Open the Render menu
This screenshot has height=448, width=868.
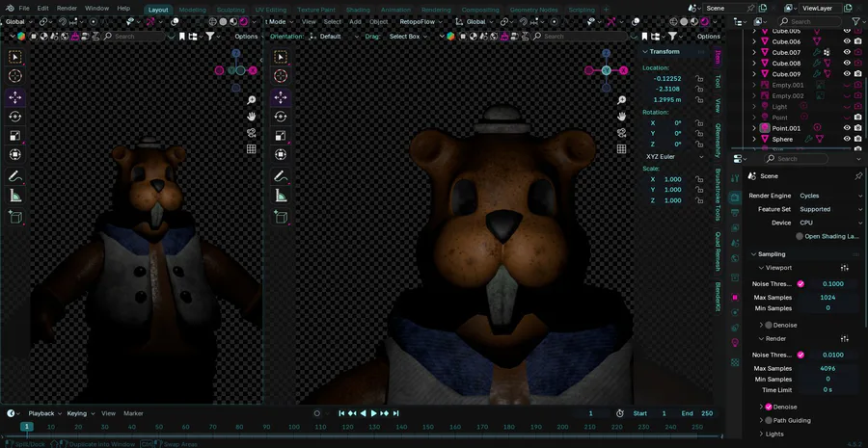coord(67,9)
